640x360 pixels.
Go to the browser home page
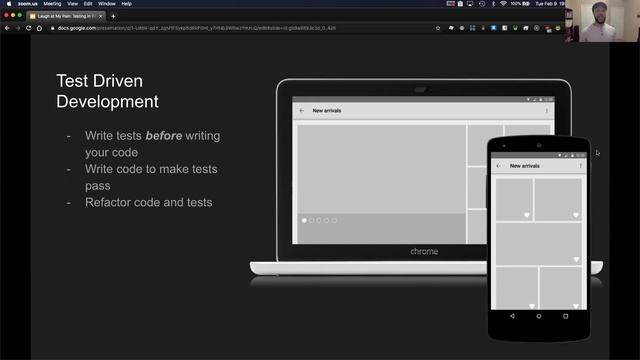[x=39, y=28]
